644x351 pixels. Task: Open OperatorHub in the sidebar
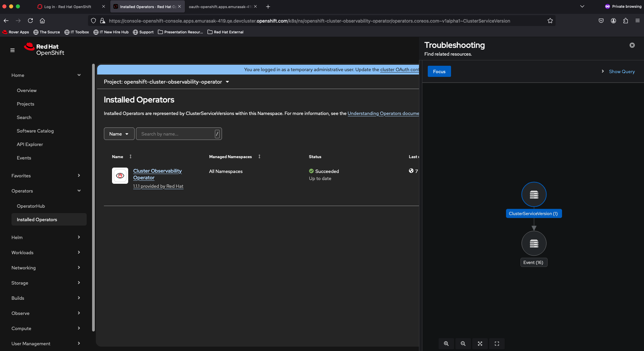coord(31,206)
